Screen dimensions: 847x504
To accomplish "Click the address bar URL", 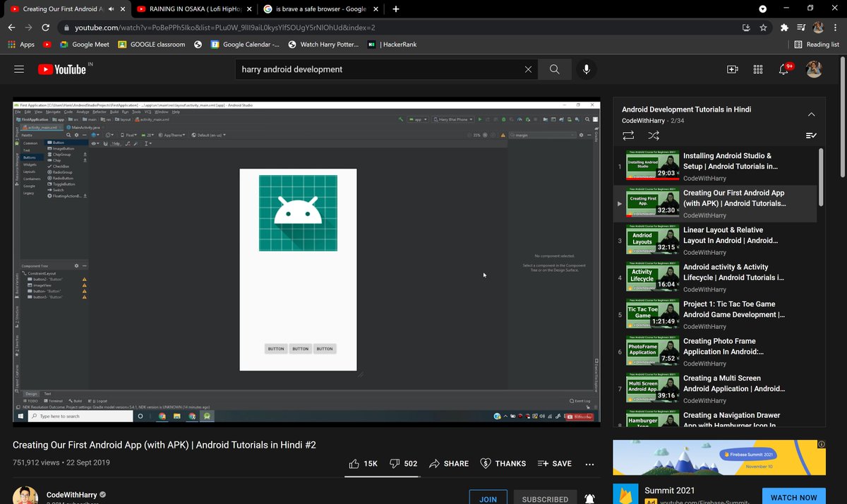I will pyautogui.click(x=224, y=28).
